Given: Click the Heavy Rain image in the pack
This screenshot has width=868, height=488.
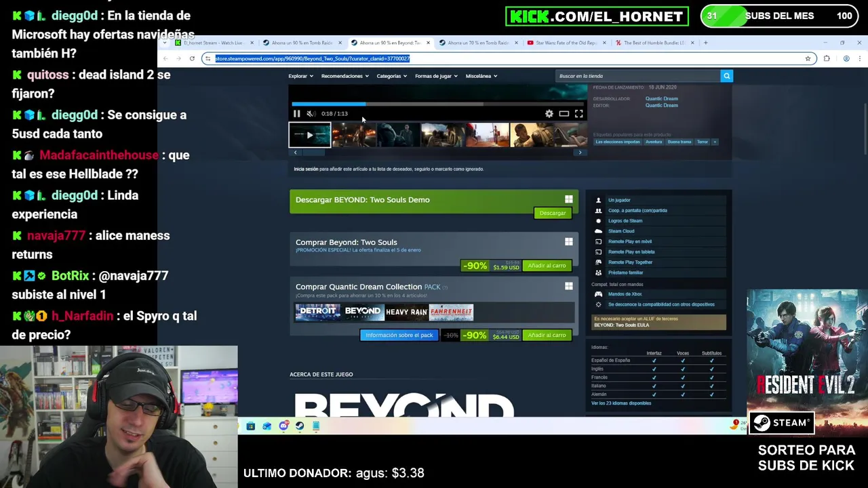Looking at the screenshot, I should click(406, 312).
